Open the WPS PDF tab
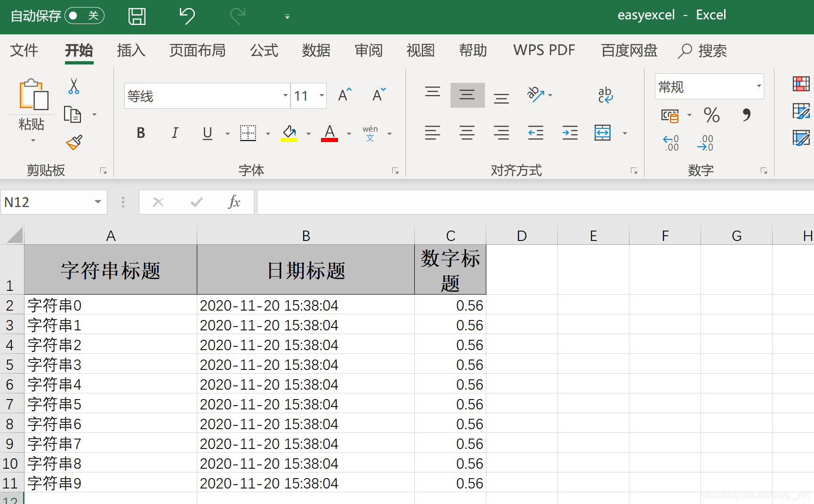The image size is (814, 504). pos(544,50)
